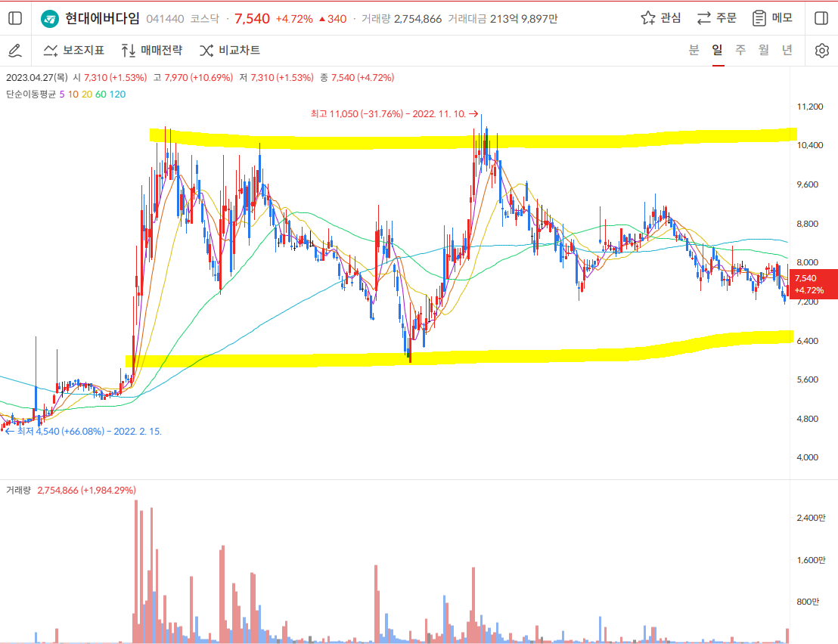Toggle the right sidebar panel icon
The height and width of the screenshot is (644, 838).
(x=821, y=19)
